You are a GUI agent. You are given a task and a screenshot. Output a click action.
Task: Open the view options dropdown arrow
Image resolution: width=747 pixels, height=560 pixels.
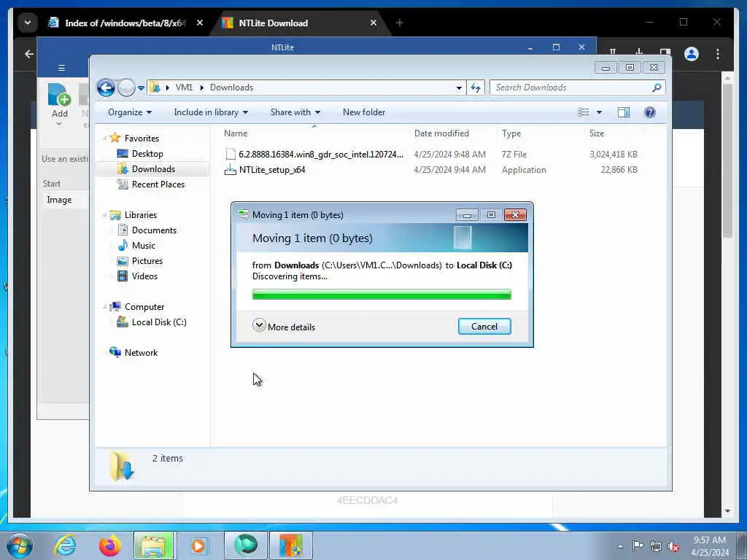(600, 112)
